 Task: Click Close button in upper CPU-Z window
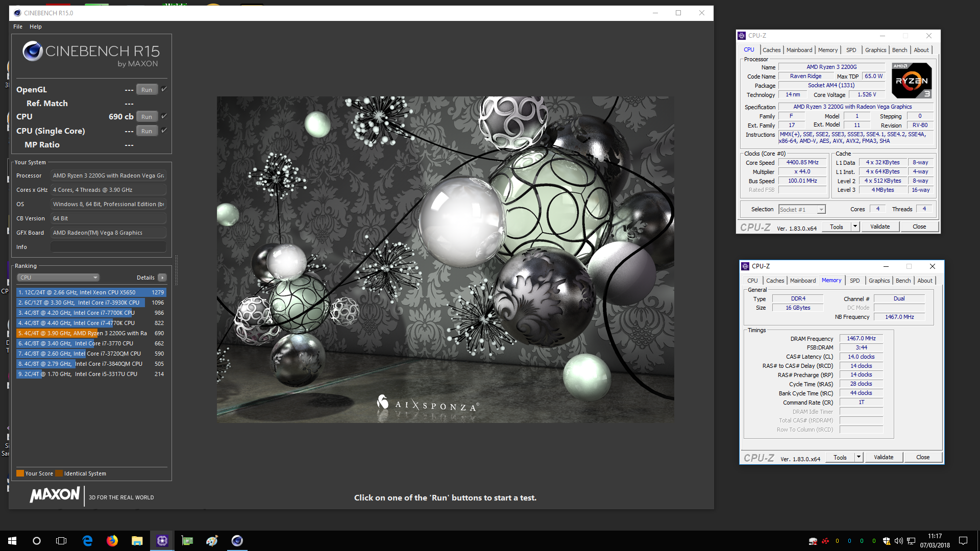[x=919, y=227]
